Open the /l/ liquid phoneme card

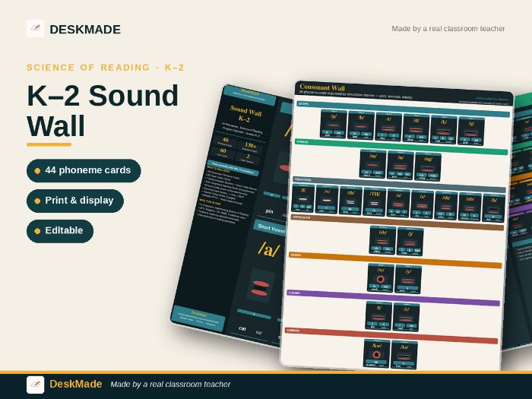[x=378, y=315]
